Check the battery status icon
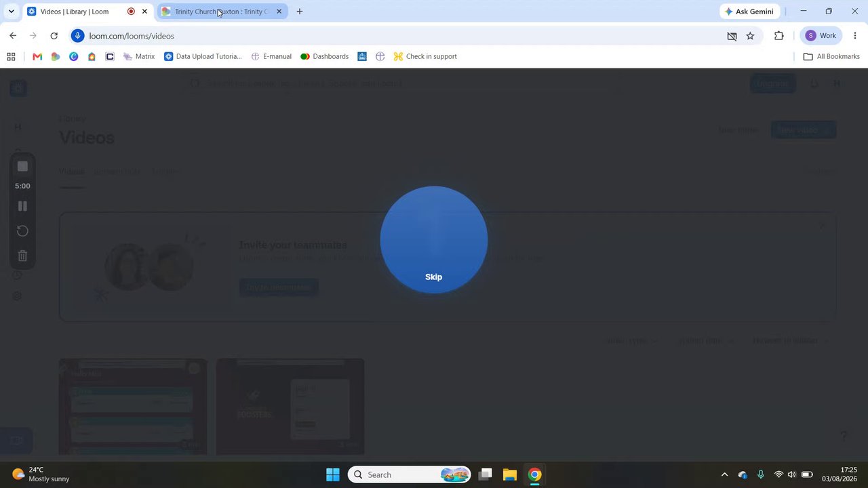The height and width of the screenshot is (488, 868). click(x=807, y=474)
